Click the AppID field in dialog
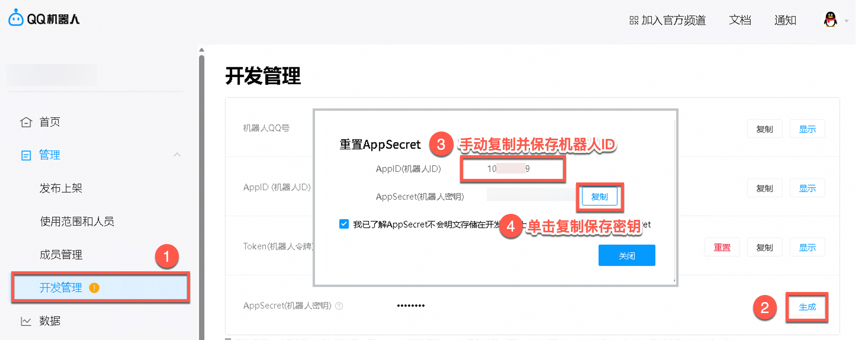The height and width of the screenshot is (340, 868). [512, 169]
